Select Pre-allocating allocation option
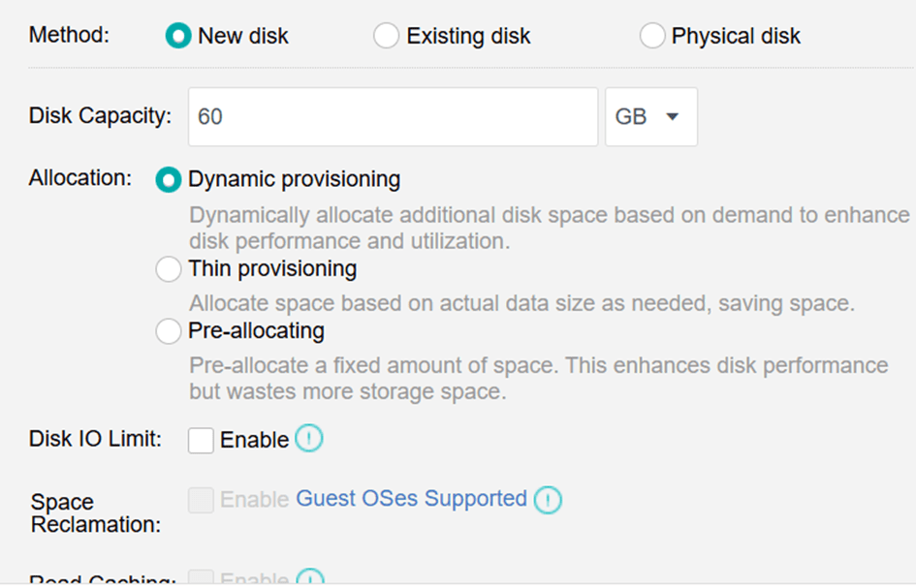The image size is (916, 588). 169,331
